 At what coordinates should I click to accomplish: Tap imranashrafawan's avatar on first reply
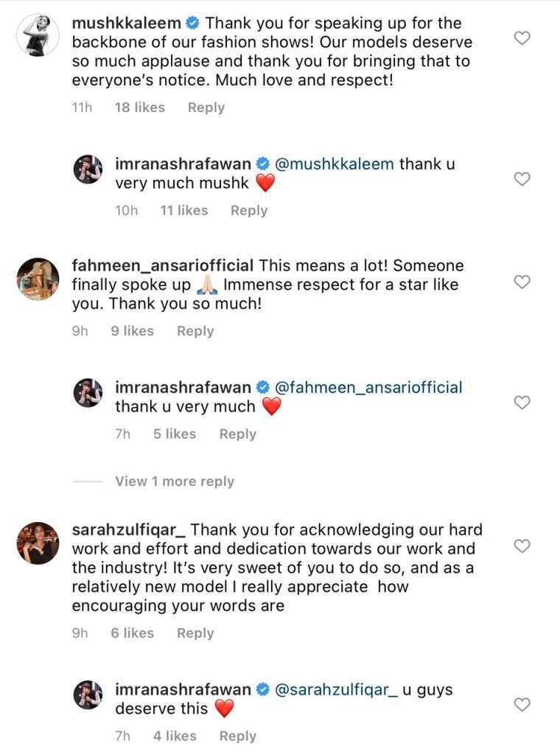pyautogui.click(x=88, y=170)
